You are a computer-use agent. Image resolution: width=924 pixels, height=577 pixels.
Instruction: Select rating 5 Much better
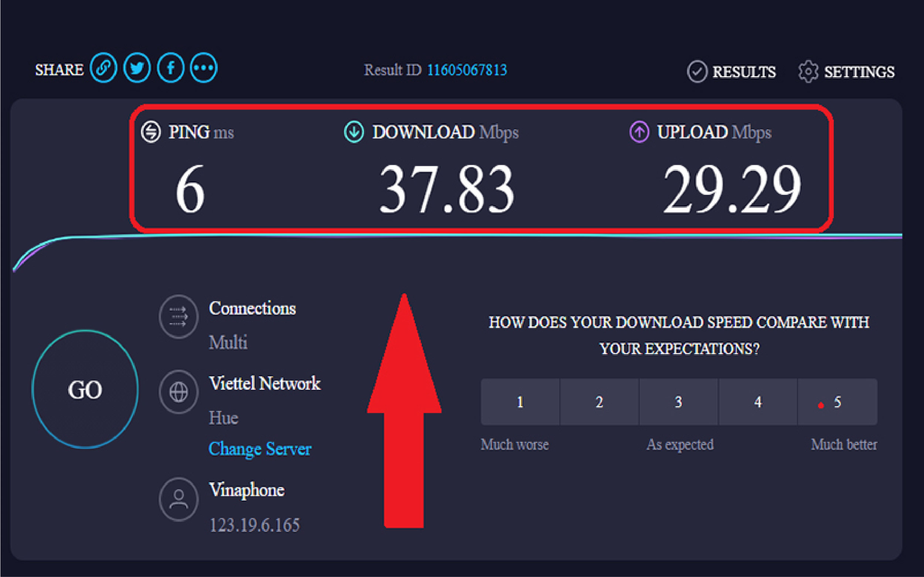point(837,402)
